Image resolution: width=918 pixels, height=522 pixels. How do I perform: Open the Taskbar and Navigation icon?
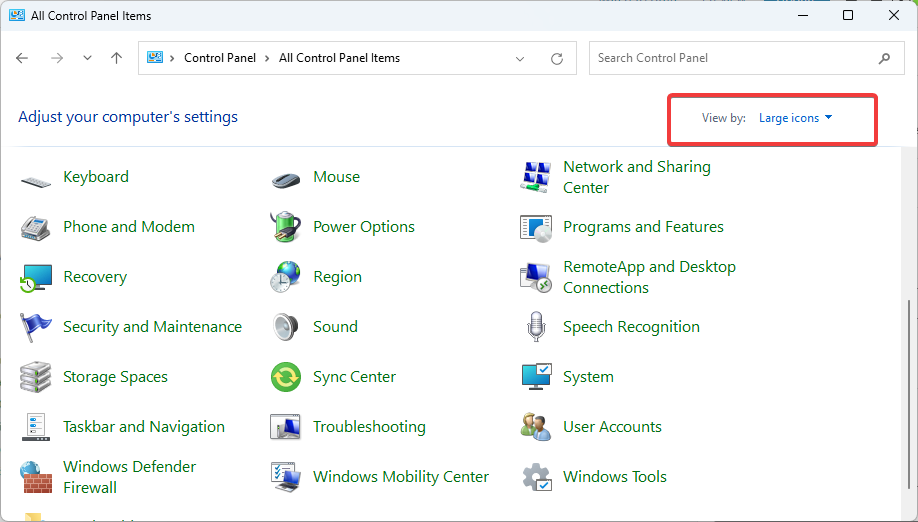pyautogui.click(x=36, y=427)
